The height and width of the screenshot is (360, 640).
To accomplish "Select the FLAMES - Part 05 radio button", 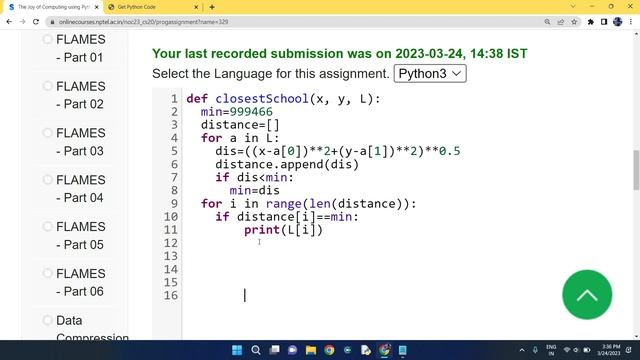I will [47, 226].
